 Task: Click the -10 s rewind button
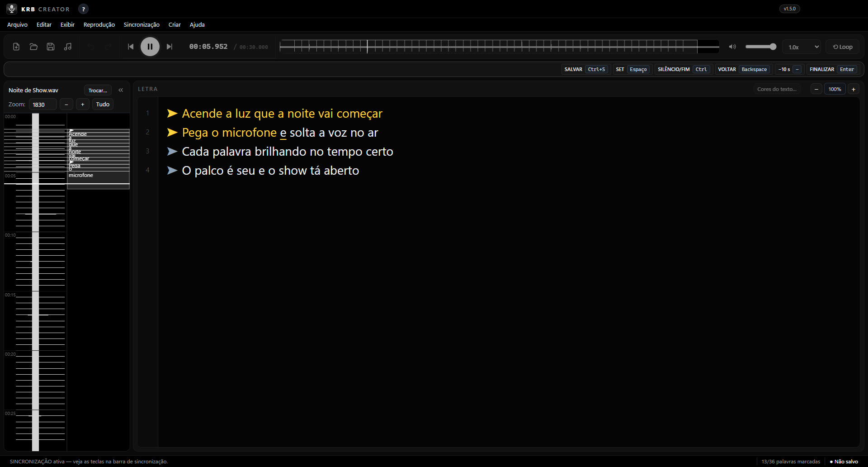789,69
